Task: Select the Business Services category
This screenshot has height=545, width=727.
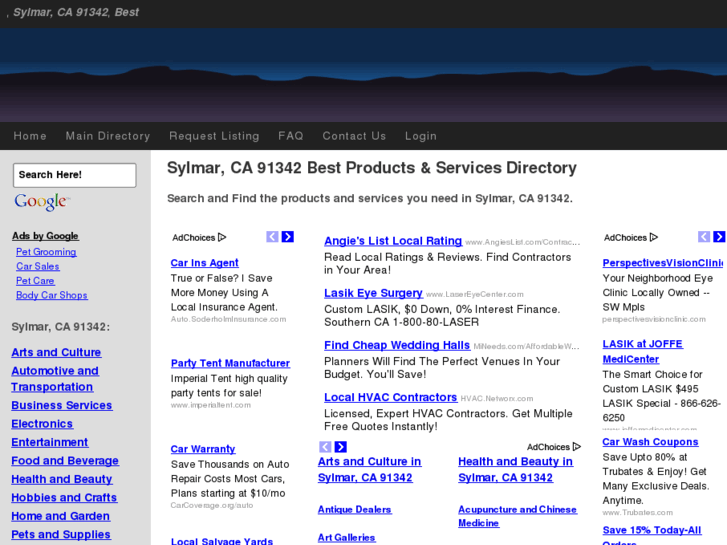Action: click(x=62, y=405)
